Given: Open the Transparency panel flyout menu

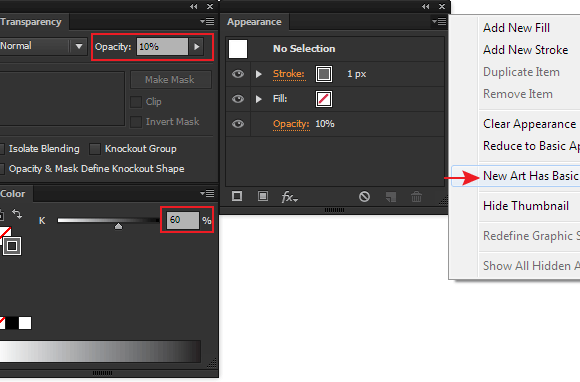Looking at the screenshot, I should point(207,22).
